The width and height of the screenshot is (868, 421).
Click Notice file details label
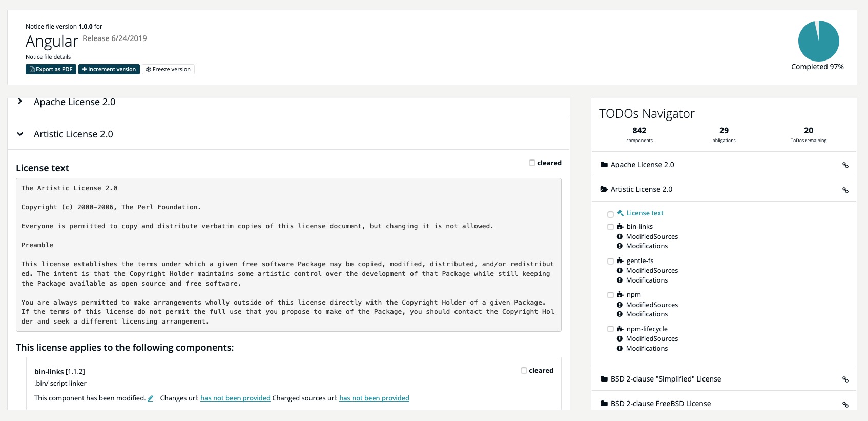click(x=48, y=57)
